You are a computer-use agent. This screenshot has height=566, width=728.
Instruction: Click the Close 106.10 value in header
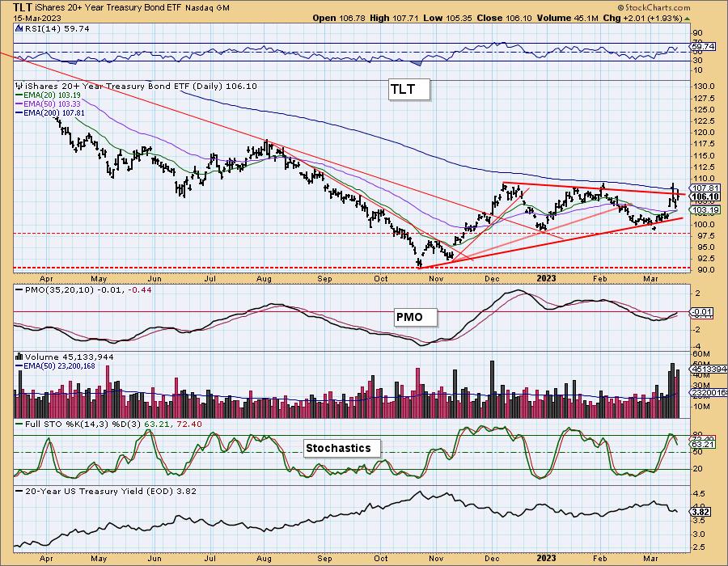click(x=505, y=18)
